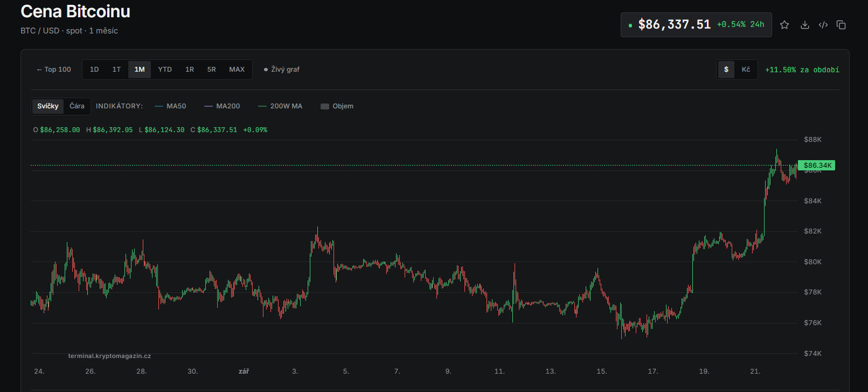
Task: Click the +11.50% za období text
Action: (x=802, y=70)
